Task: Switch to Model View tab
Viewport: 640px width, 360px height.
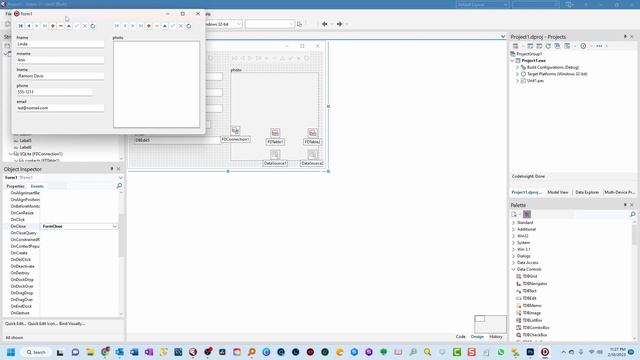Action: pyautogui.click(x=558, y=192)
